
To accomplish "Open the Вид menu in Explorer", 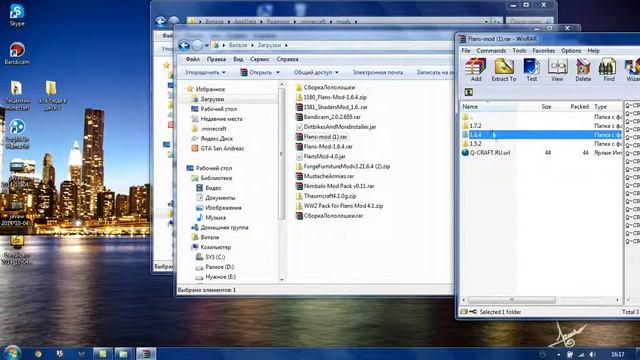I will (x=238, y=59).
